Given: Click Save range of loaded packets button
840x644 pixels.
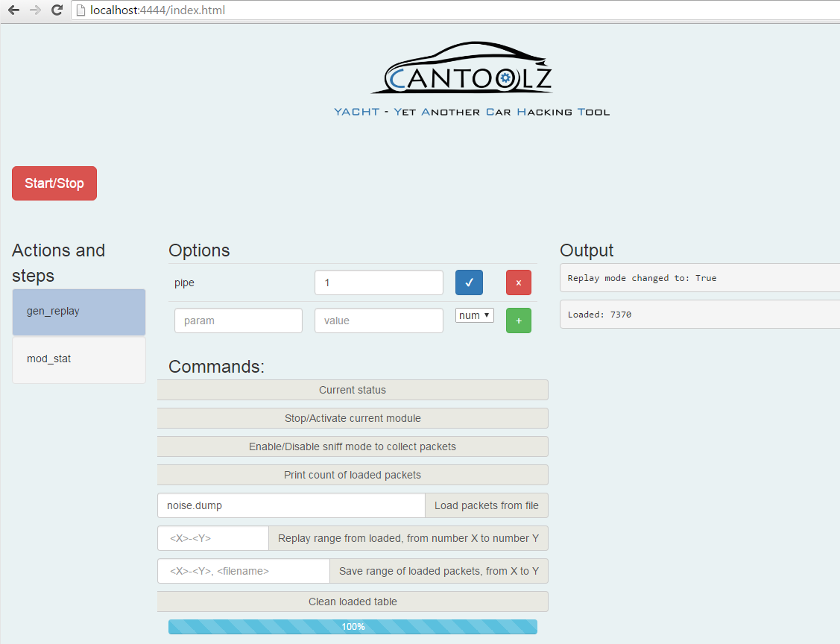Looking at the screenshot, I should pos(439,571).
